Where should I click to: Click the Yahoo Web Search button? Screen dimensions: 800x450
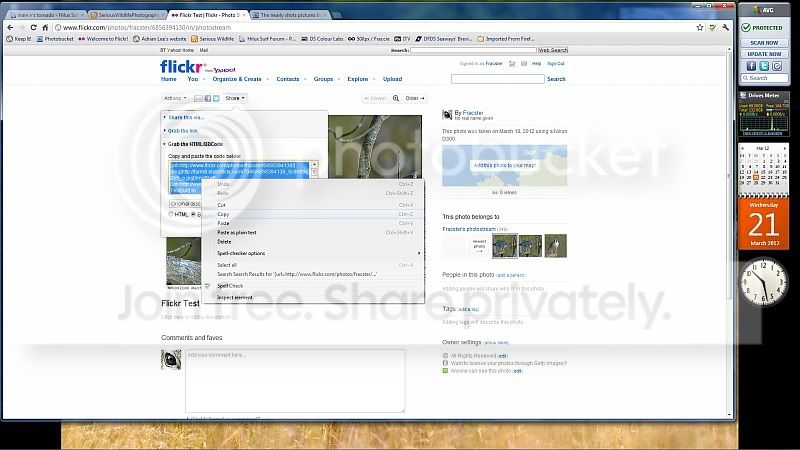(553, 50)
